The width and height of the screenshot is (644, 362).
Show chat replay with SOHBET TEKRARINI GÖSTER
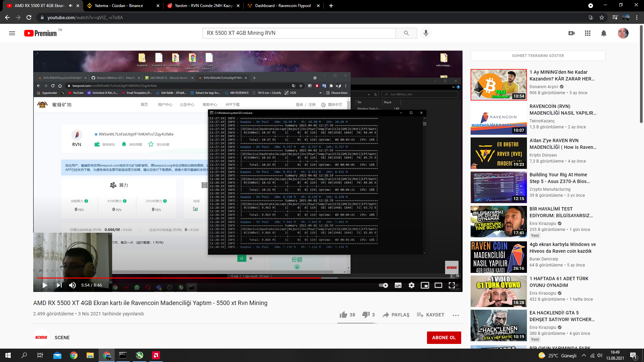point(538,56)
